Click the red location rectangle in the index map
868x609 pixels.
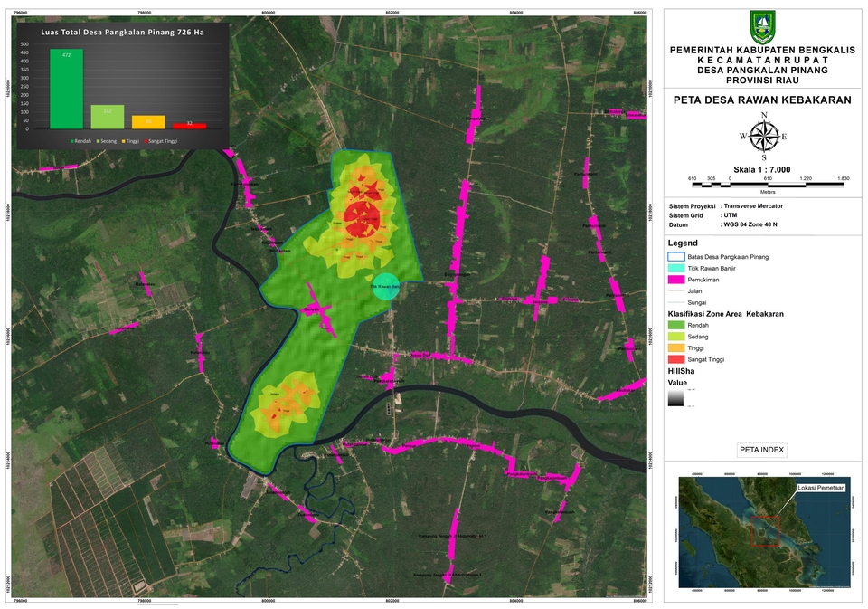tap(766, 531)
